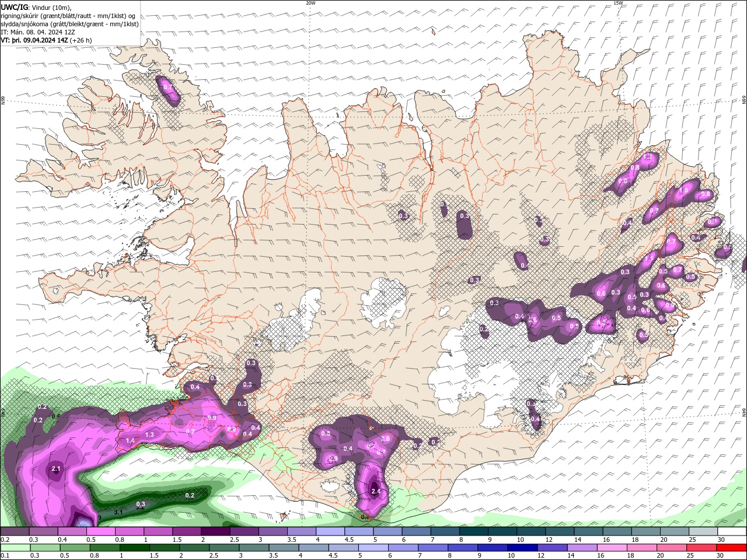Click the snow legend swatch between 1 and 1.5

[158, 531]
